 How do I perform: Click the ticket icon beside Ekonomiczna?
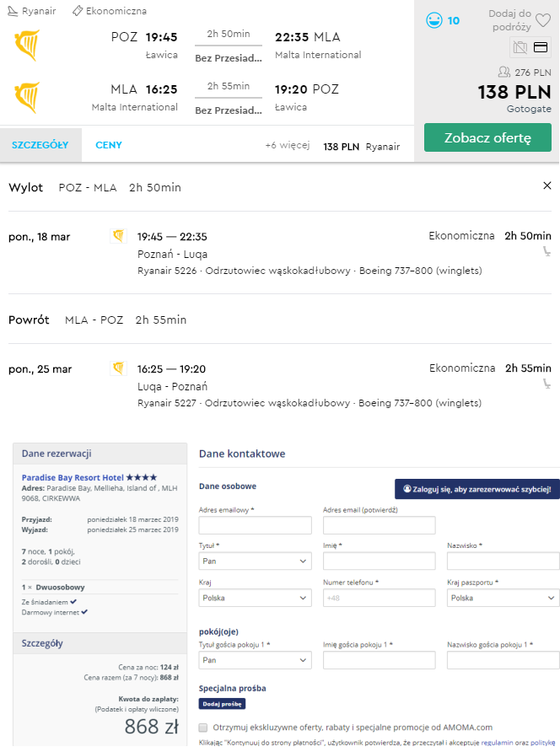click(x=78, y=11)
